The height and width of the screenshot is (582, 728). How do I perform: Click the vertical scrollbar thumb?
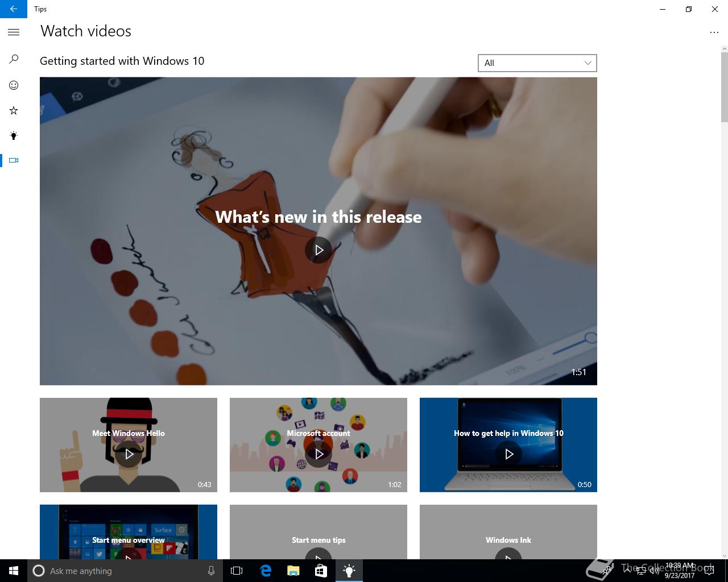tap(724, 86)
